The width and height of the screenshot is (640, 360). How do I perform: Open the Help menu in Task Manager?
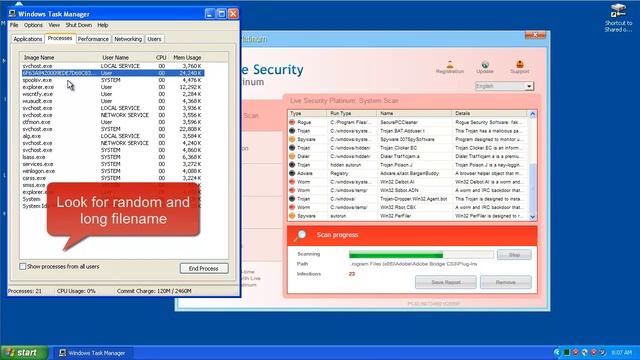click(x=102, y=25)
